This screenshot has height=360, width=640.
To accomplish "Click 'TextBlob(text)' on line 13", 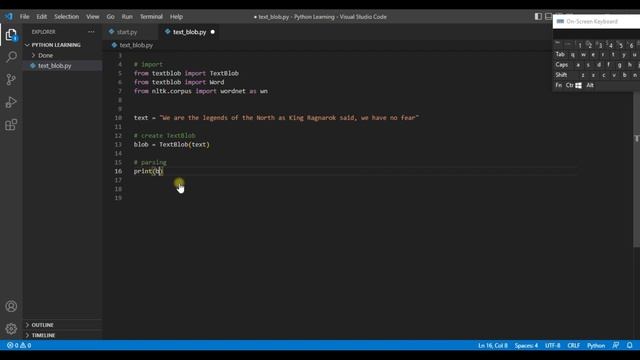I will (x=184, y=144).
